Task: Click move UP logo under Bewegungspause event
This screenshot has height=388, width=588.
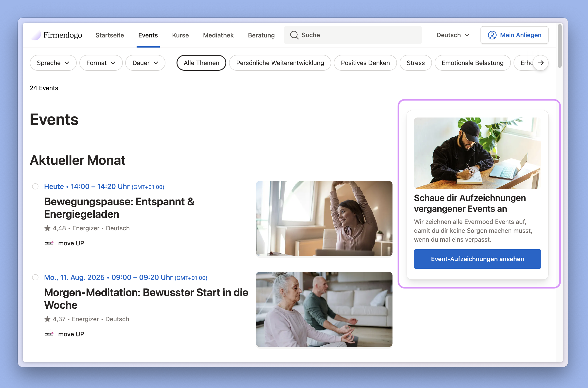Action: (x=49, y=243)
